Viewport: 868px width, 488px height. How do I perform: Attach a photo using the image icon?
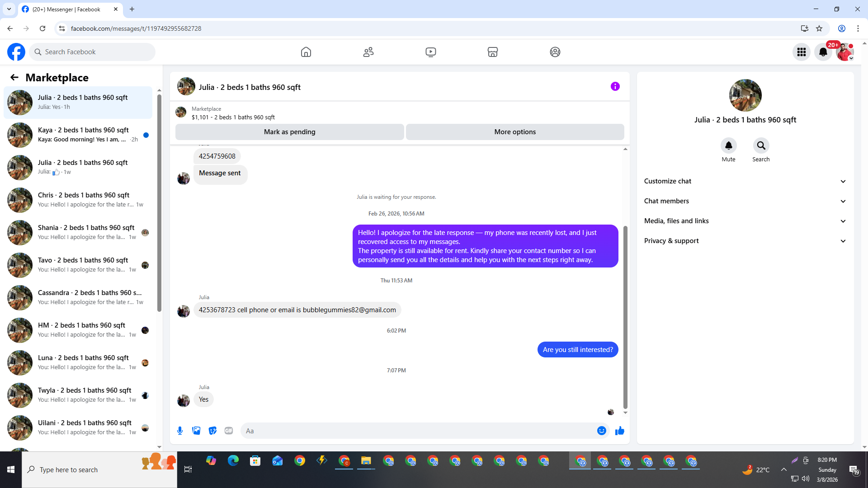click(x=196, y=431)
